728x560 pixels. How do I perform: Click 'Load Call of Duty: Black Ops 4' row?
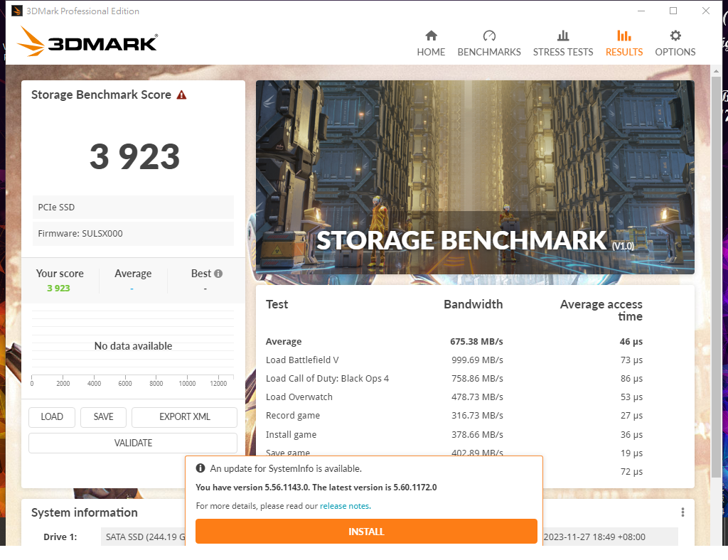coord(454,379)
